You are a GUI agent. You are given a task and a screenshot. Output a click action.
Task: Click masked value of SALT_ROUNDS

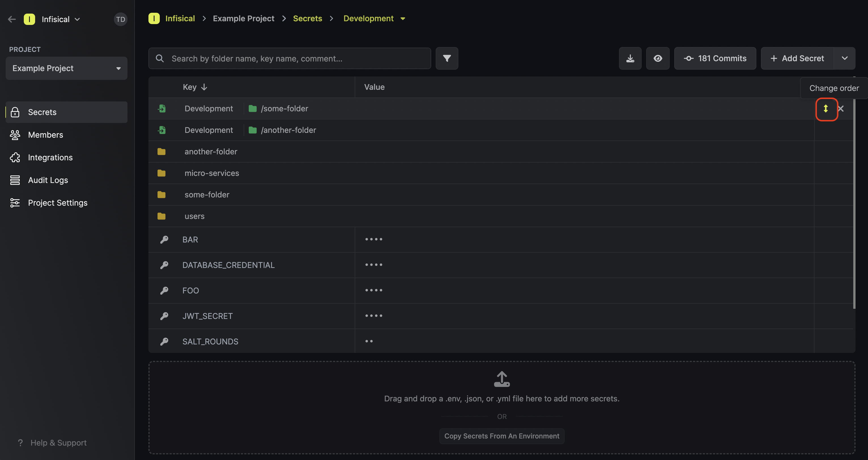369,341
